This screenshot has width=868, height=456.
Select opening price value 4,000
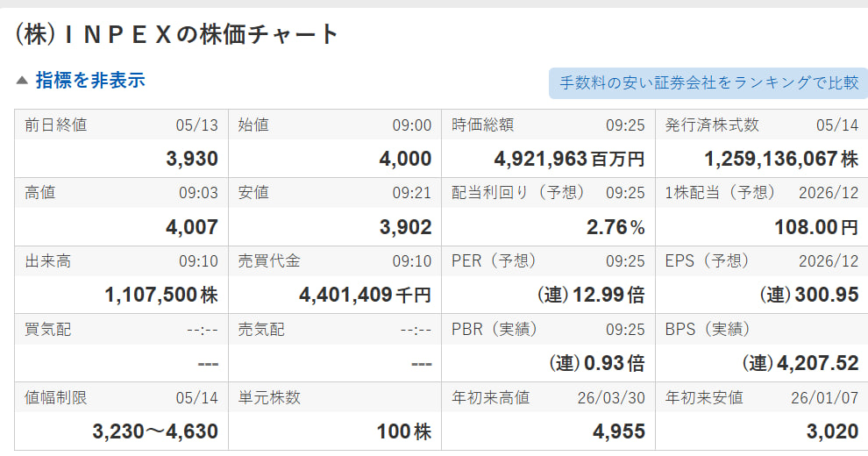point(405,159)
